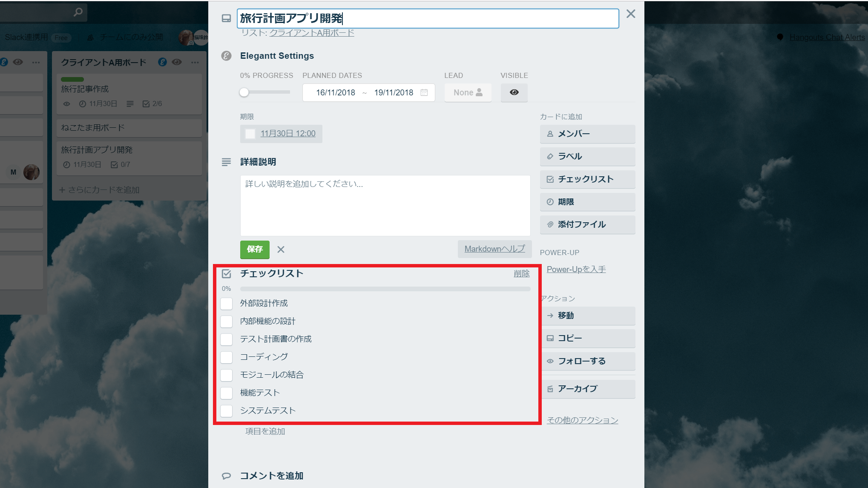Open the Markdownヘルプ link
868x488 pixels.
pyautogui.click(x=494, y=249)
